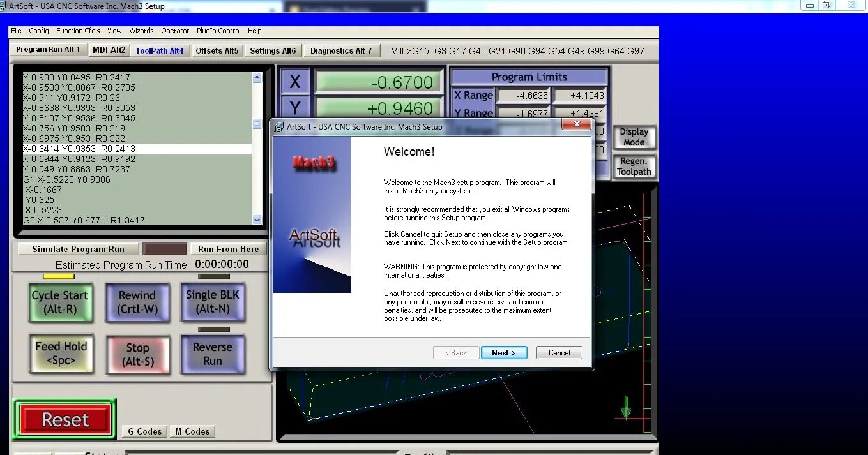Image resolution: width=868 pixels, height=455 pixels.
Task: Minimize the main Mach3 window
Action: (811, 5)
